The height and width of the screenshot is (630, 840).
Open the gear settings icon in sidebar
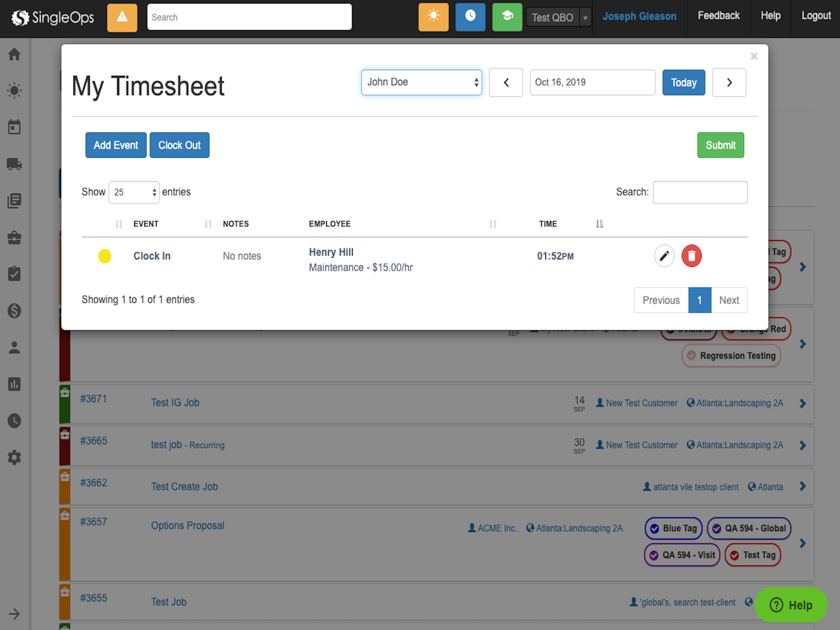(x=14, y=457)
